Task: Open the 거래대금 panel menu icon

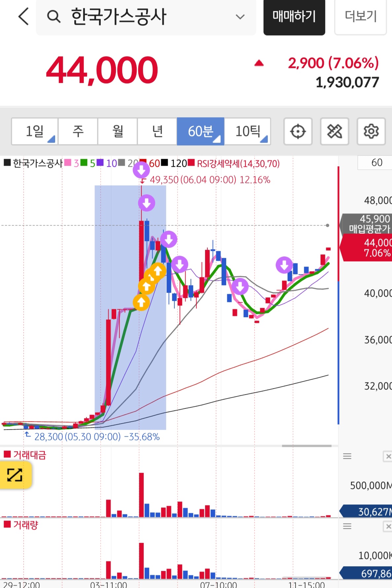Action: coord(347,456)
